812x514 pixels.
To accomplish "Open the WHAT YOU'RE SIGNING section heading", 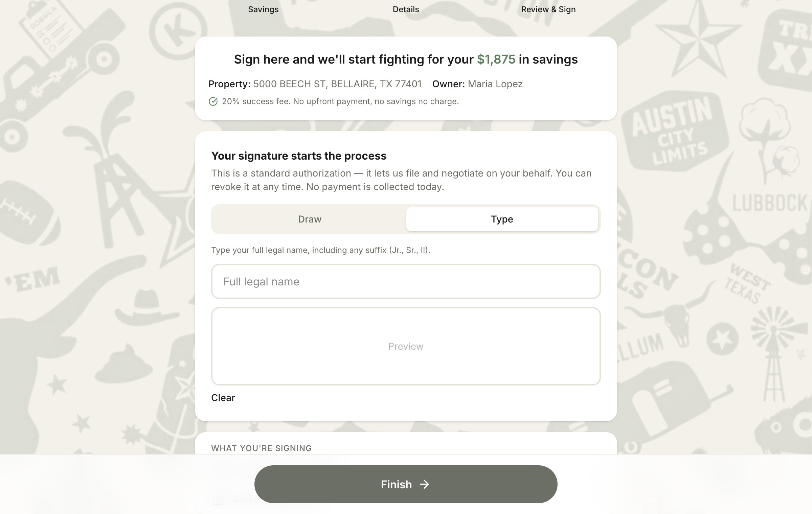I will [x=262, y=448].
